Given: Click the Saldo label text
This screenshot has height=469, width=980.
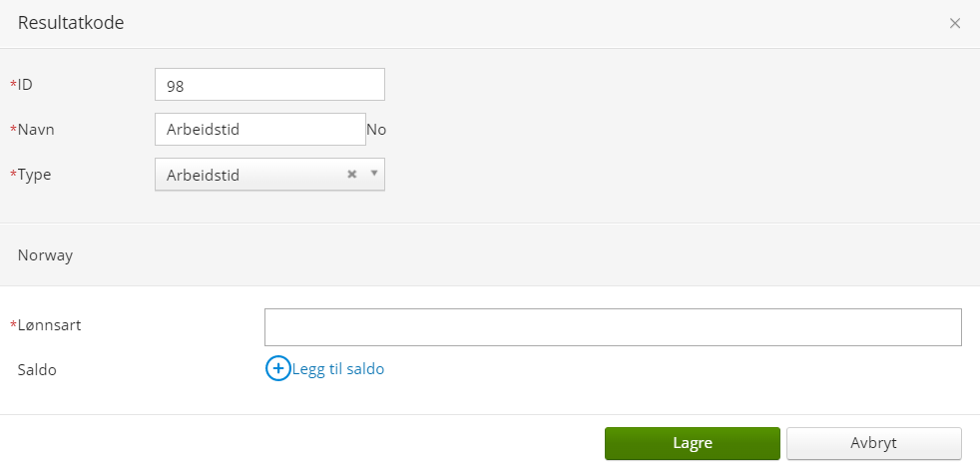Looking at the screenshot, I should pyautogui.click(x=37, y=369).
